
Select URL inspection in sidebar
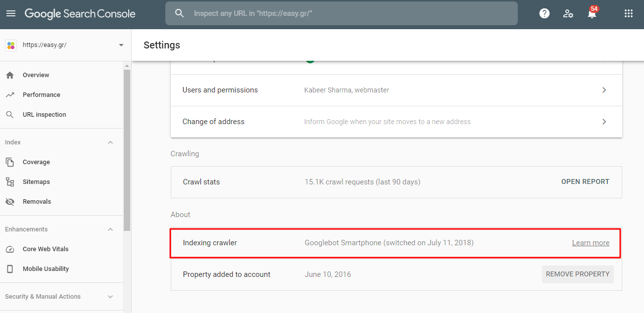coord(45,115)
